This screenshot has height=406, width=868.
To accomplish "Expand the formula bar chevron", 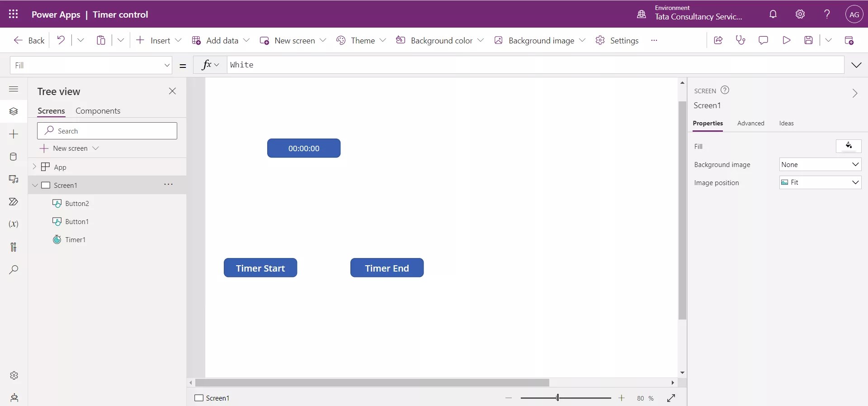I will [856, 65].
